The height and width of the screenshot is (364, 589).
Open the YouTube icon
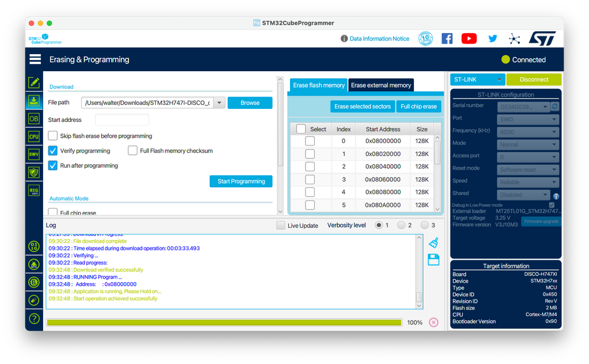(469, 38)
